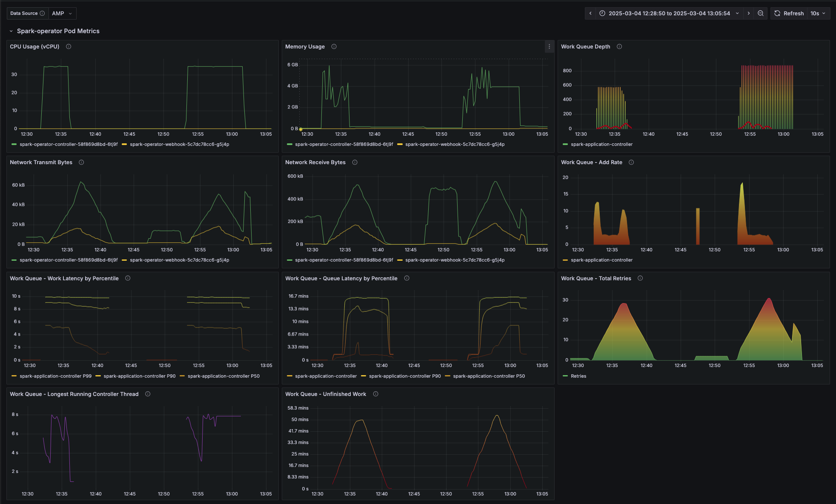Collapse the Spark-operator Pod Metrics row
Image resolution: width=836 pixels, height=504 pixels.
click(11, 31)
